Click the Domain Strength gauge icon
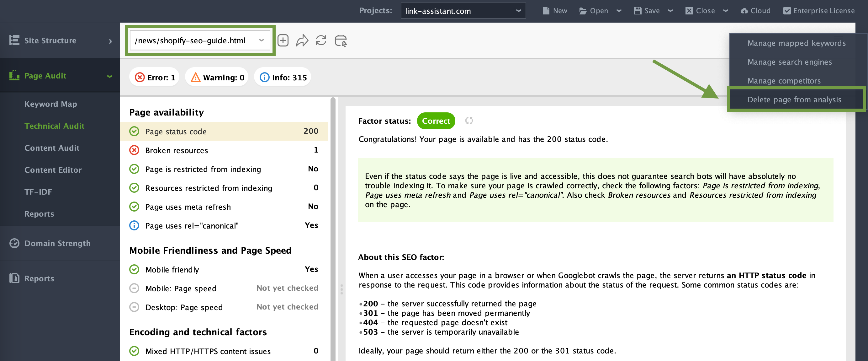This screenshot has width=868, height=361. point(14,243)
